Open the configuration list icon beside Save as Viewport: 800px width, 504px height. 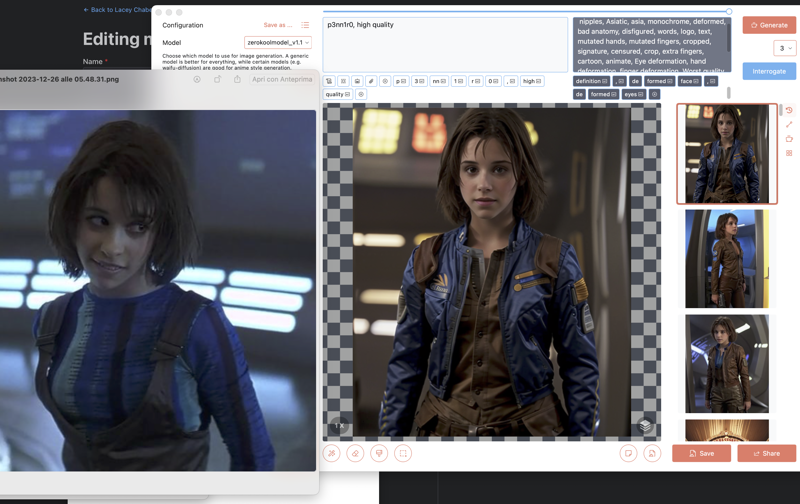pos(305,25)
